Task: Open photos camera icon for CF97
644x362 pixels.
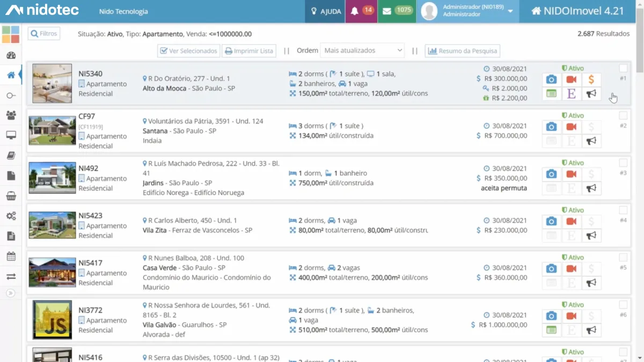Action: click(x=551, y=127)
